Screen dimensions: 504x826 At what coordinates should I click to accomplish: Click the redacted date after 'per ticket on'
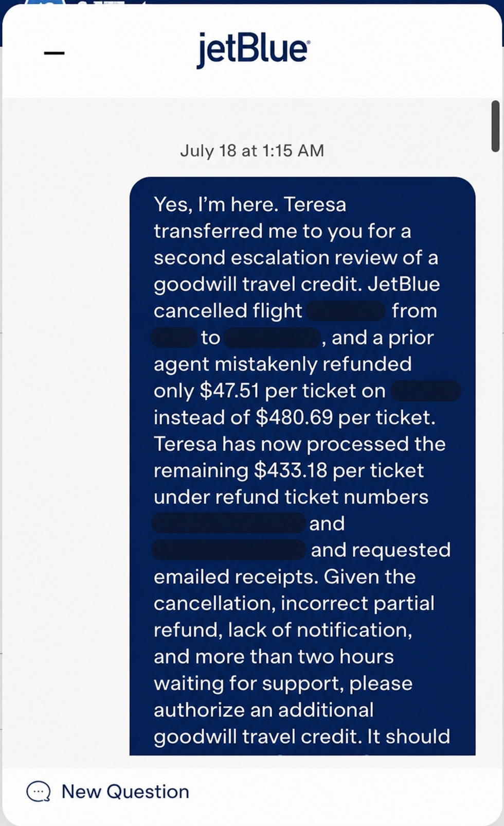point(426,391)
